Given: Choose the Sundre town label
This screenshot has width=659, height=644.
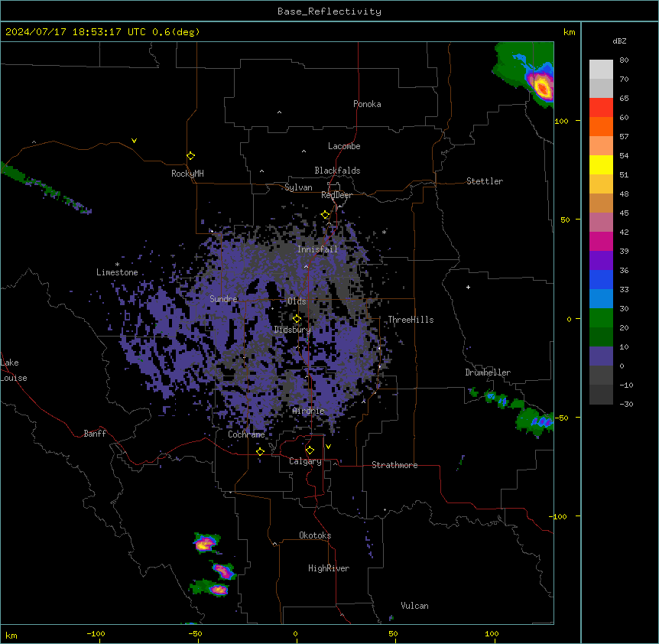Looking at the screenshot, I should coord(223,299).
